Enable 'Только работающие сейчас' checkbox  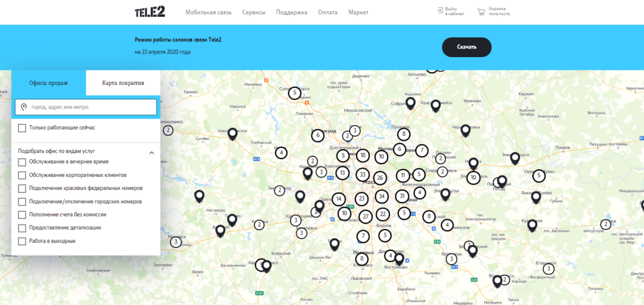pyautogui.click(x=23, y=128)
